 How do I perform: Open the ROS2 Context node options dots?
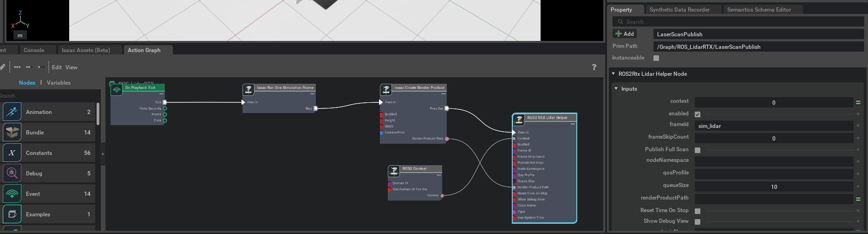pyautogui.click(x=438, y=175)
